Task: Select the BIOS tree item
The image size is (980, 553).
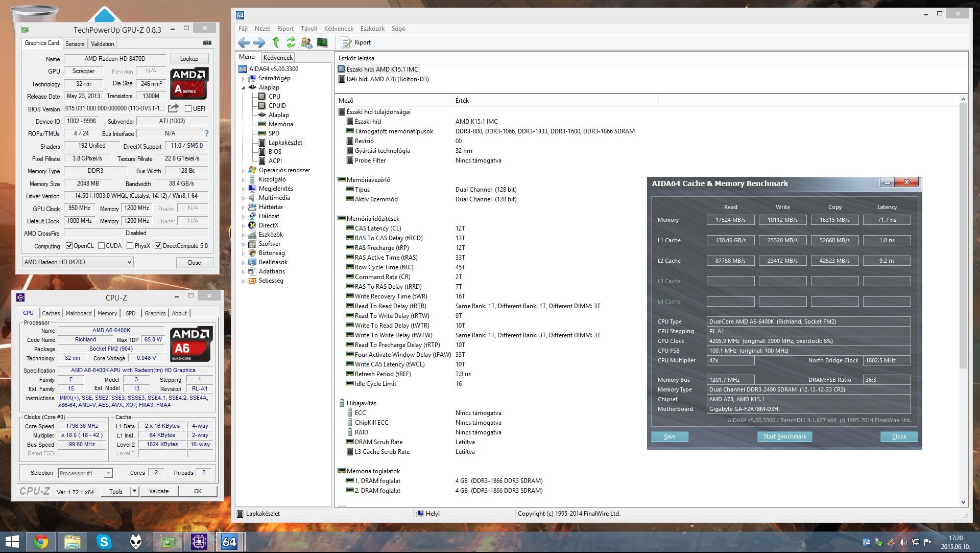Action: [275, 151]
